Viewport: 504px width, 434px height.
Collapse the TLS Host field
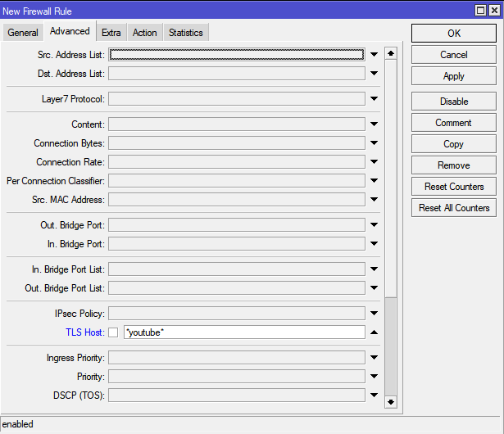point(374,332)
